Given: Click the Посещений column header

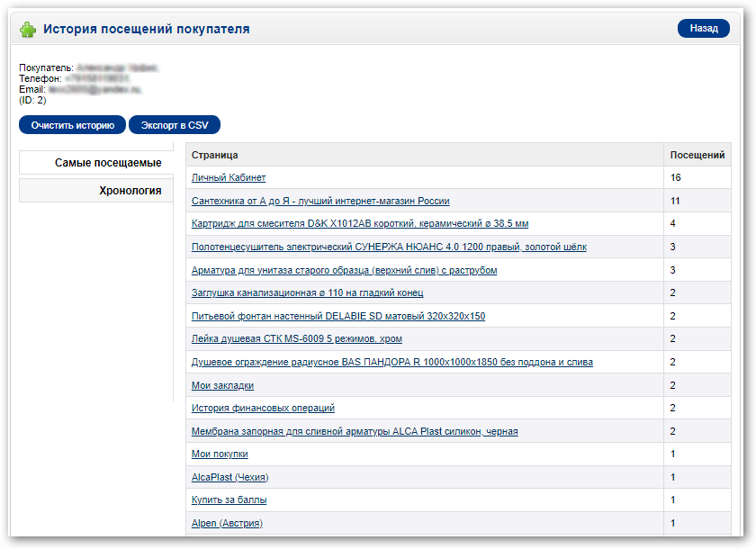Looking at the screenshot, I should (697, 155).
